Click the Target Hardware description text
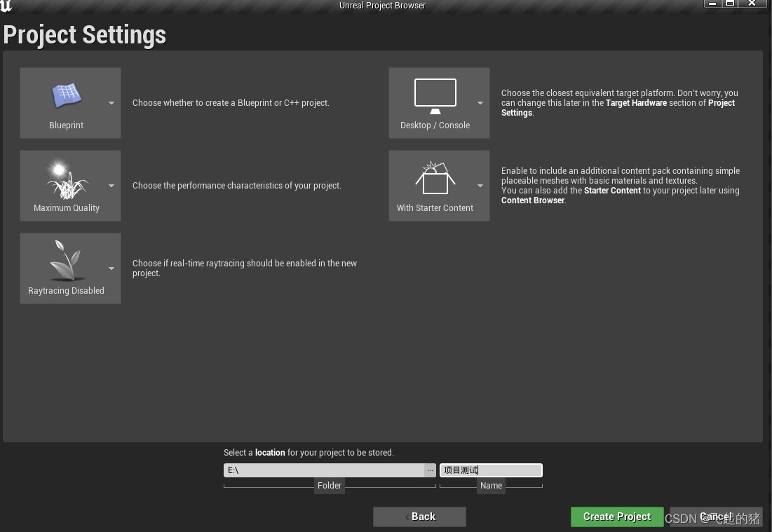This screenshot has width=772, height=532. click(619, 103)
